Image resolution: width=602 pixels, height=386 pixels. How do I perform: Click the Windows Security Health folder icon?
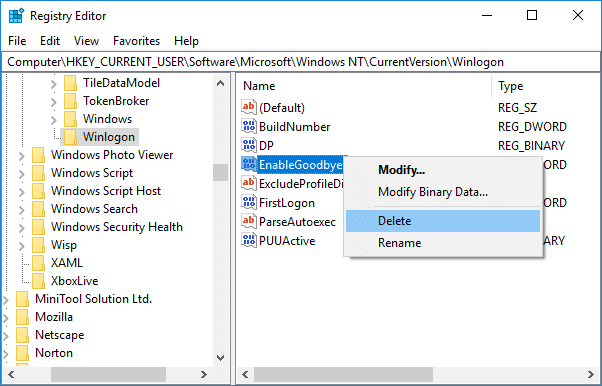coord(38,227)
